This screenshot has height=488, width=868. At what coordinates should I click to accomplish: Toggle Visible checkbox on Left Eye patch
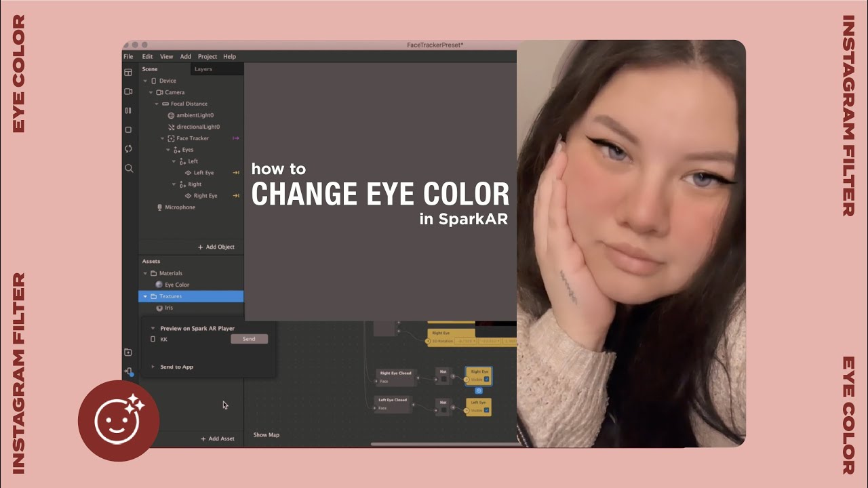tap(486, 410)
